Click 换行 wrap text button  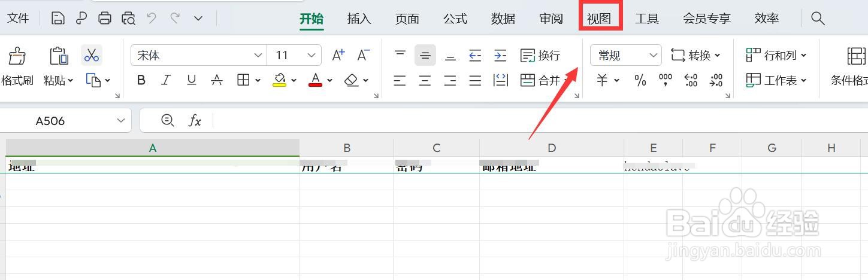coord(540,55)
